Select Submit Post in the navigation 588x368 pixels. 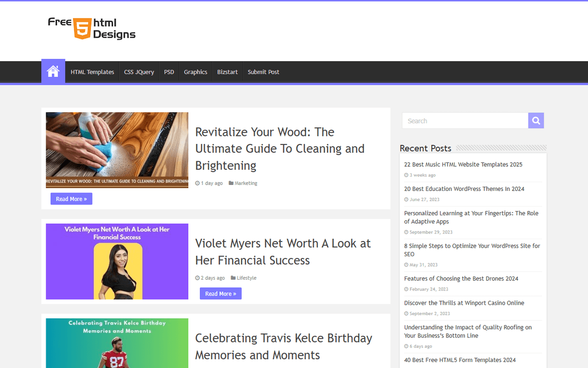(264, 72)
